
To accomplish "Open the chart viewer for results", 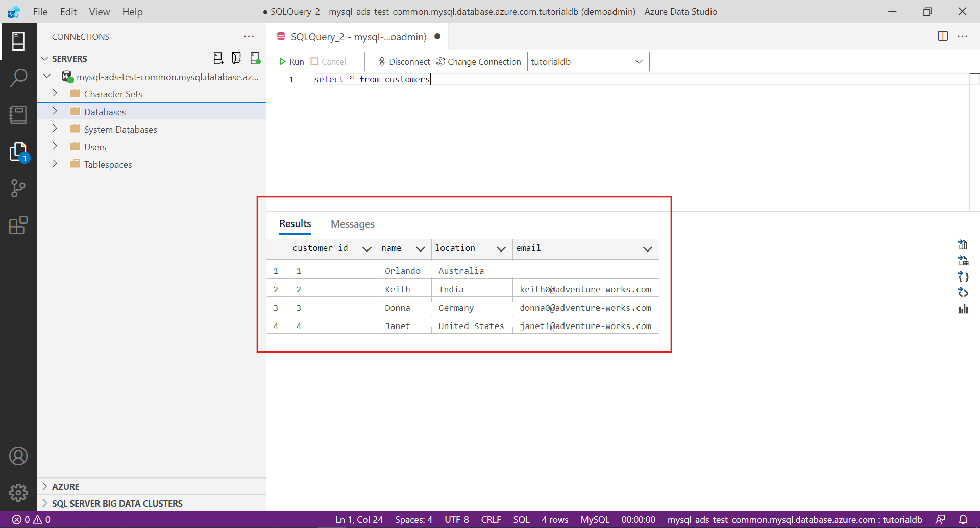I will [x=963, y=309].
